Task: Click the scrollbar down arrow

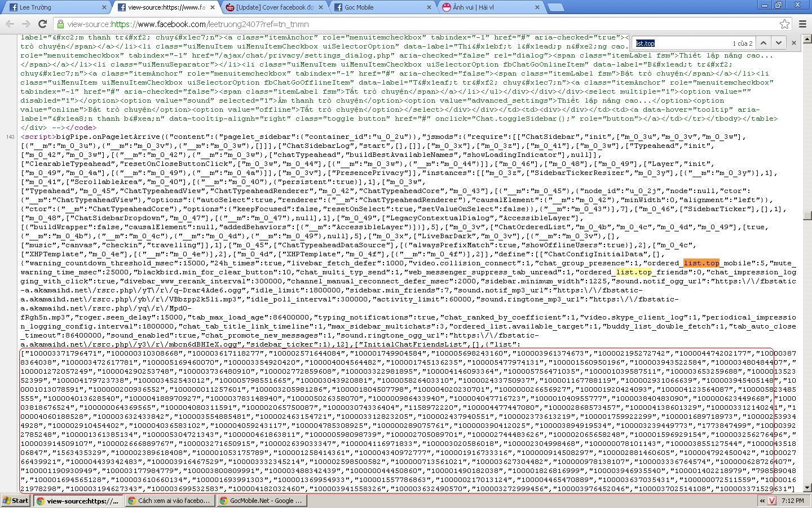Action: 807,488
